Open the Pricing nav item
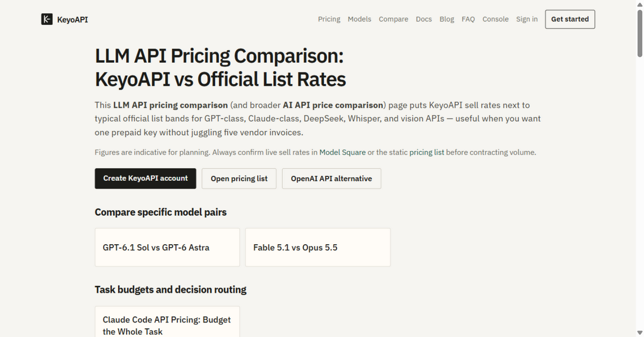 coord(329,19)
